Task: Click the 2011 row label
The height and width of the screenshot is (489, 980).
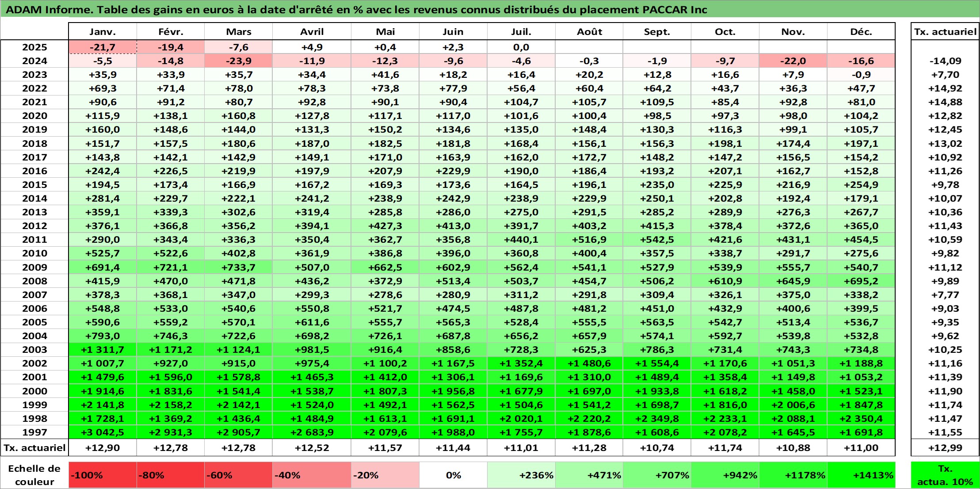Action: pos(34,240)
